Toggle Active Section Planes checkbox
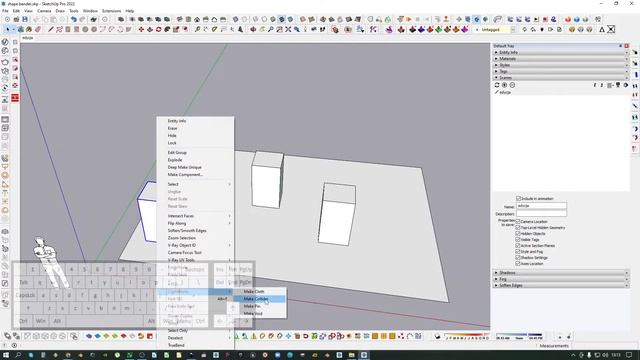Image resolution: width=640 pixels, height=360 pixels. click(x=518, y=245)
